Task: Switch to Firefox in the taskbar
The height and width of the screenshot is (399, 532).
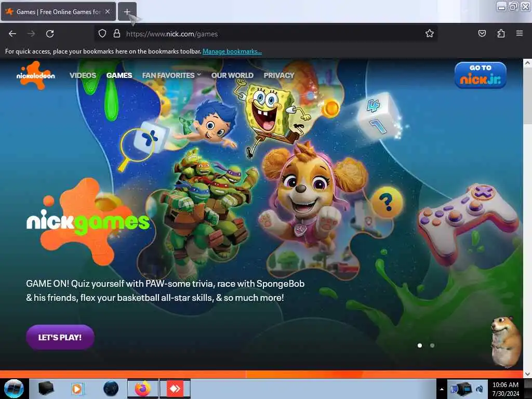Action: pos(143,389)
